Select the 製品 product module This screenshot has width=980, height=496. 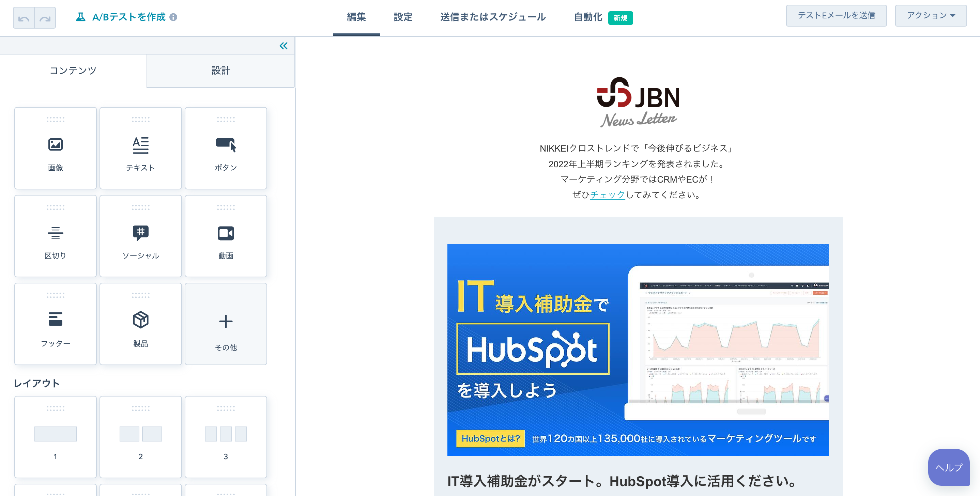pyautogui.click(x=141, y=324)
